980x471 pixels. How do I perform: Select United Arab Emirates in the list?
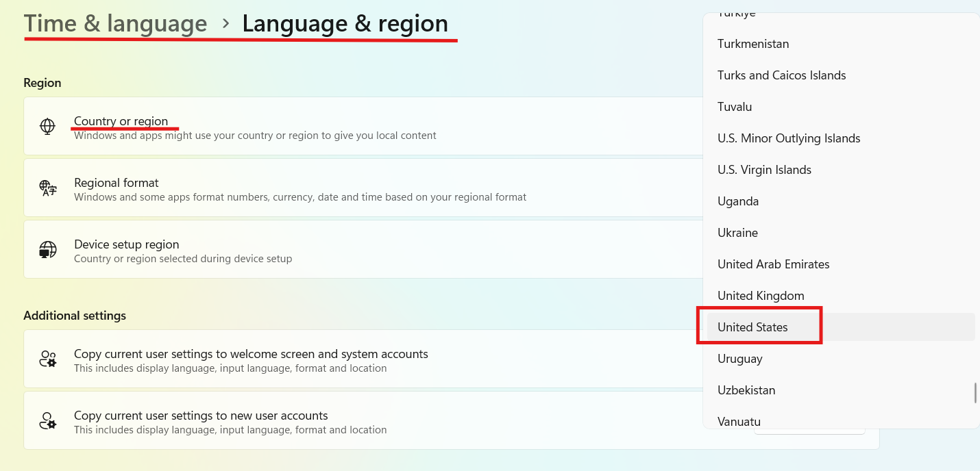[x=773, y=264]
